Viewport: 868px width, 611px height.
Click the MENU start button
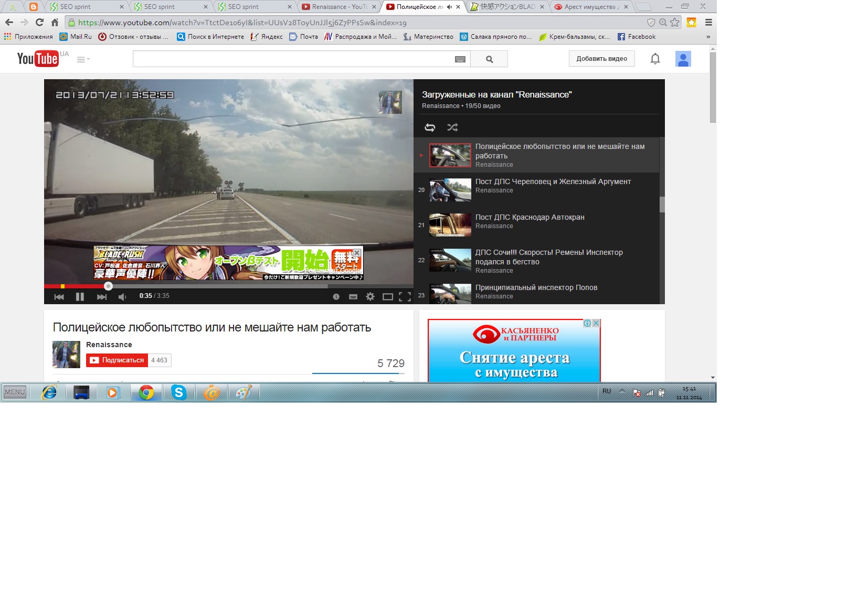pyautogui.click(x=15, y=392)
